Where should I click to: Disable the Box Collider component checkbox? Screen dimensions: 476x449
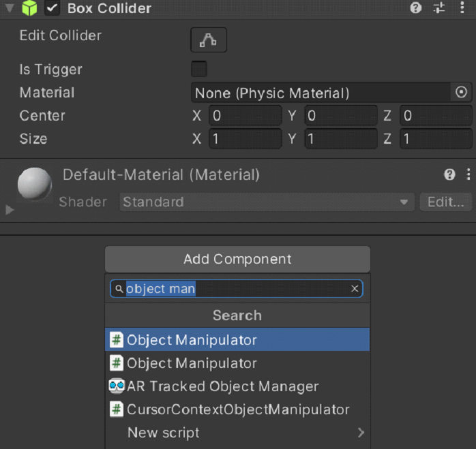(53, 9)
